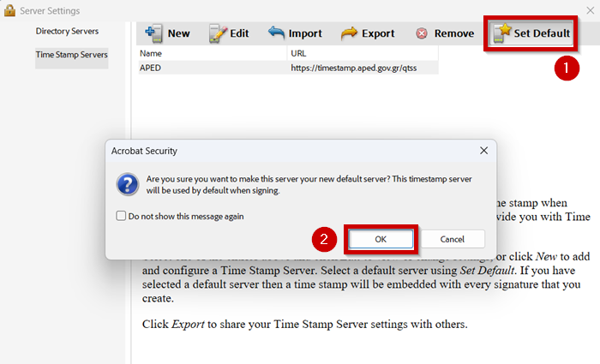Click the New server plus icon
The height and width of the screenshot is (364, 600).
click(154, 33)
